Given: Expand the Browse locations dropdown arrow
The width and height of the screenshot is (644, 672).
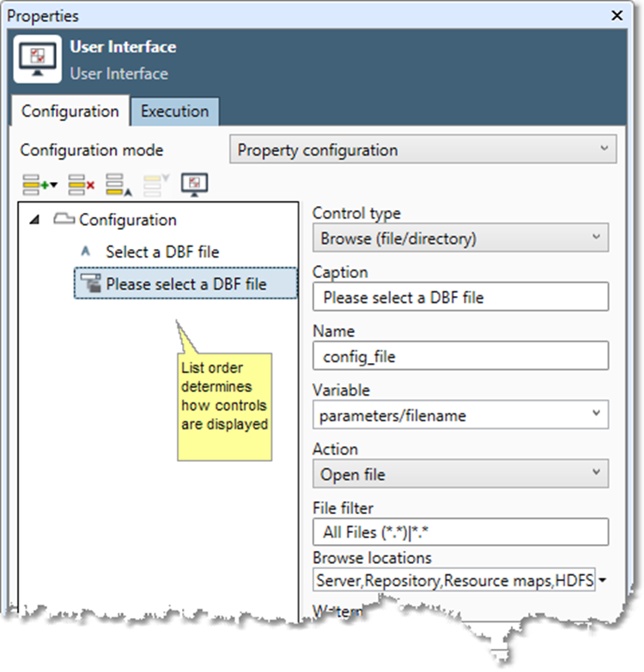Looking at the screenshot, I should [602, 581].
